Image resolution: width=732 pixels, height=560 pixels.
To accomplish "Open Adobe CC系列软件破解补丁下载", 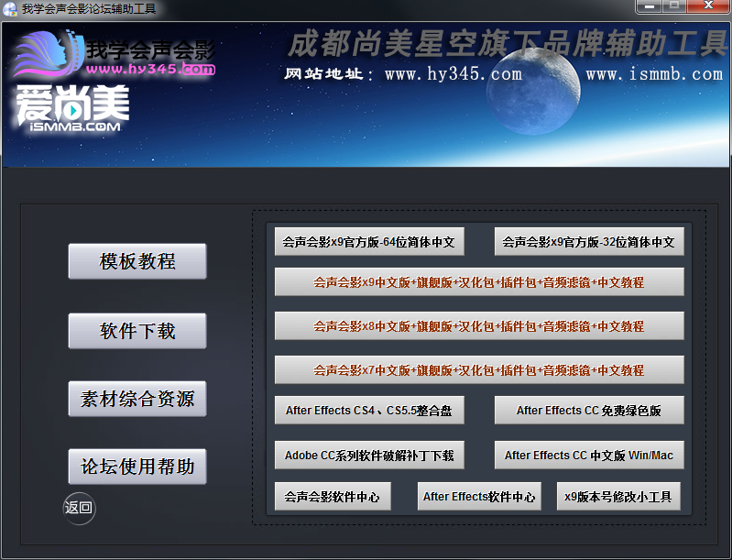I will pos(369,455).
